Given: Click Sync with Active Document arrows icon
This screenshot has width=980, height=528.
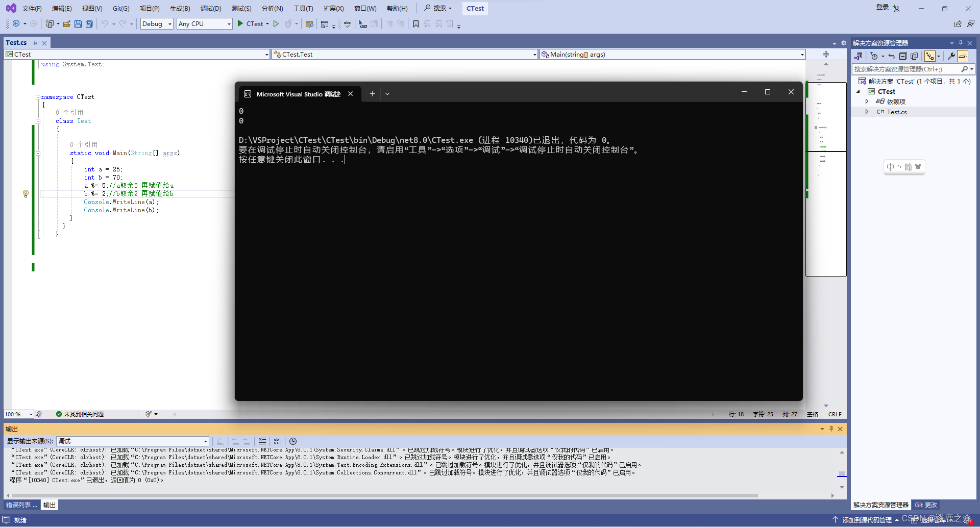Looking at the screenshot, I should pyautogui.click(x=892, y=56).
